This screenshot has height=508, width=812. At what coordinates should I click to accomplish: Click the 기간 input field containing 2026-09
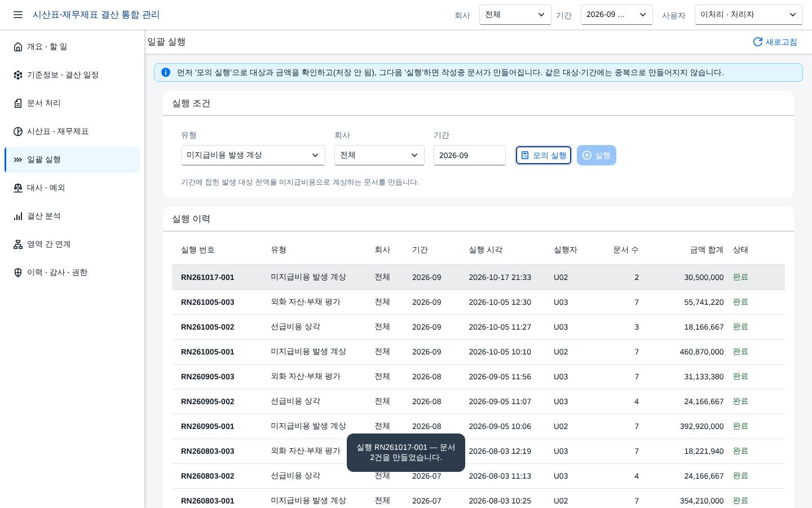point(470,155)
